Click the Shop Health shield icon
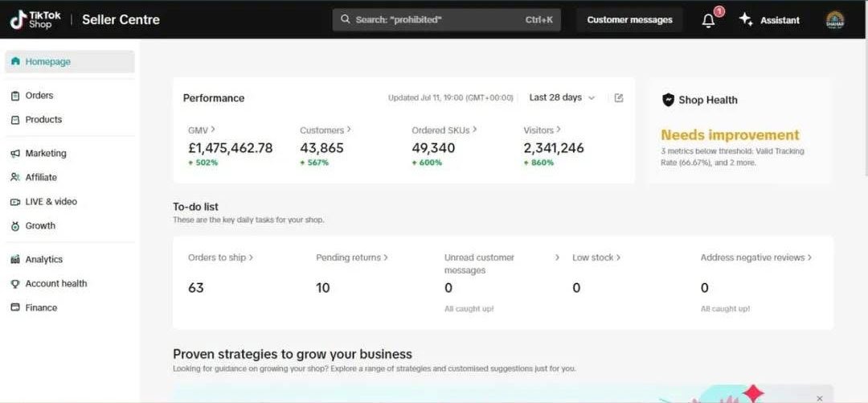Viewport: 868px width, 403px height. pos(668,100)
